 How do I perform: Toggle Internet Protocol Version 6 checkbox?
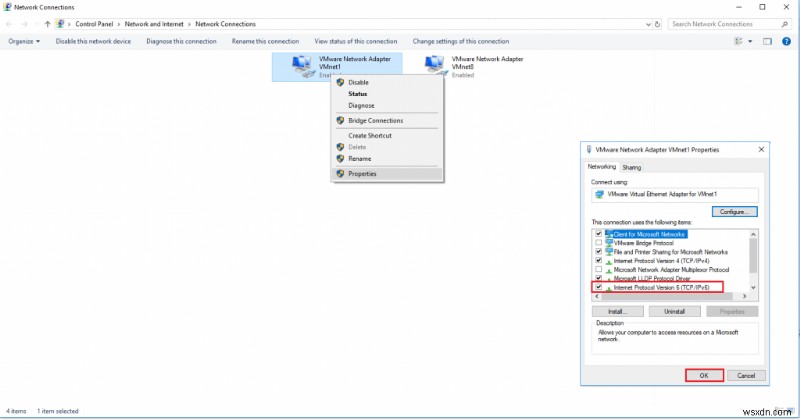(x=598, y=287)
